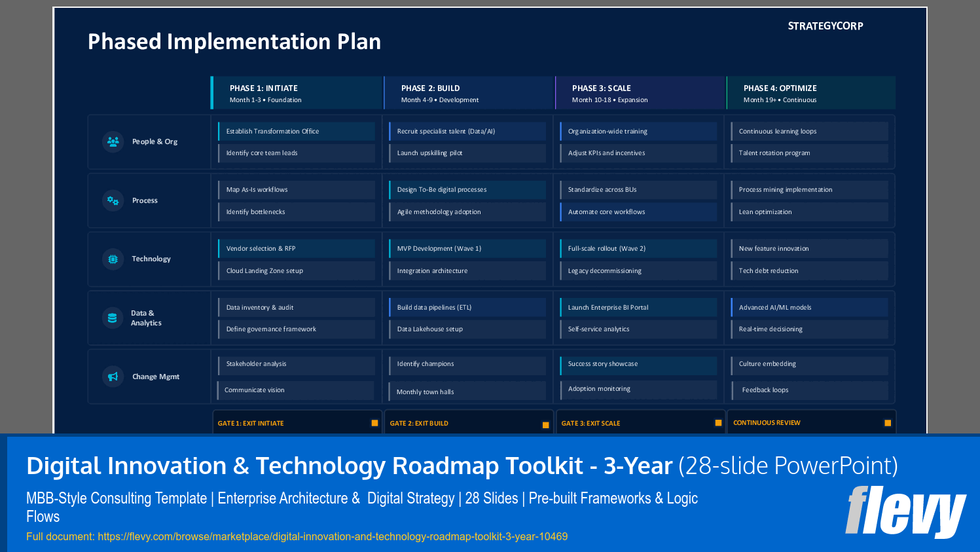Select the Change Mgmt megaphone icon
Viewport: 980px width, 552px height.
(111, 376)
